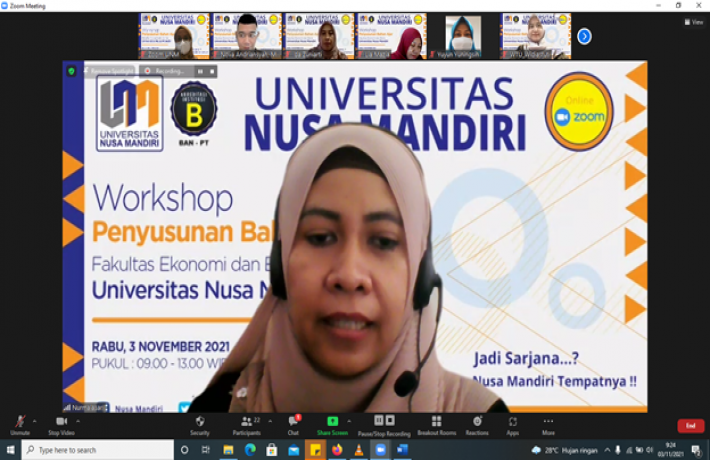Open Microsoft Word from the taskbar
Viewport: 710px width, 460px height.
point(402,450)
